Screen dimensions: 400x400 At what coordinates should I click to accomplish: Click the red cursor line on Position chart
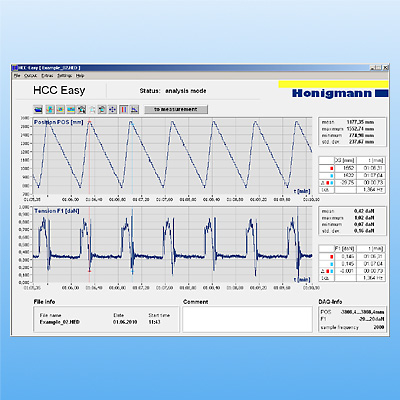(x=89, y=157)
